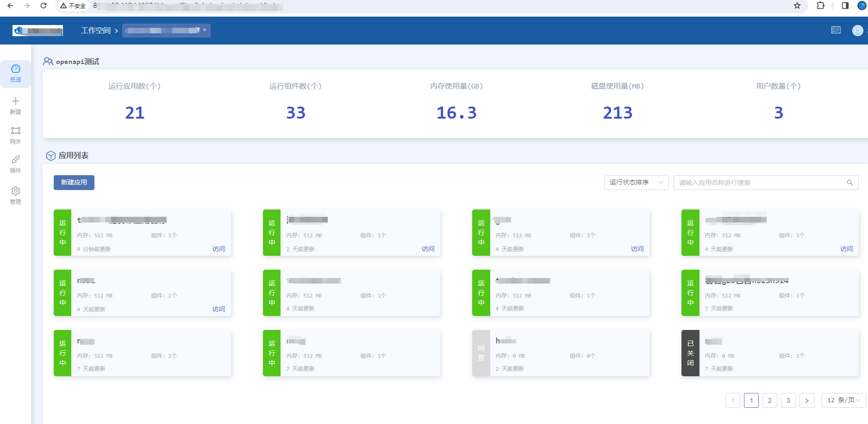Go to page 2 of app list

(769, 400)
